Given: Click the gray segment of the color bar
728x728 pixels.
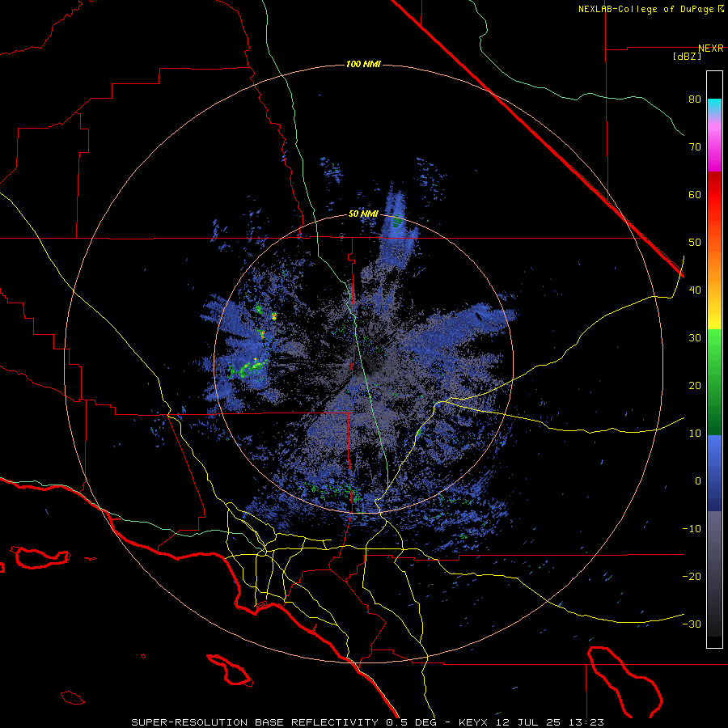Looking at the screenshot, I should (x=714, y=574).
